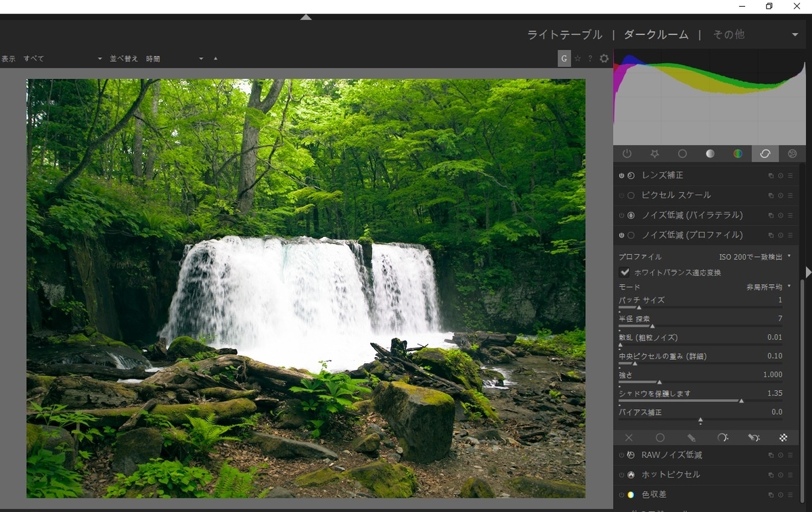Screen dimensions: 812x512
Task: Select drawn mask pencil icon
Action: [691, 438]
